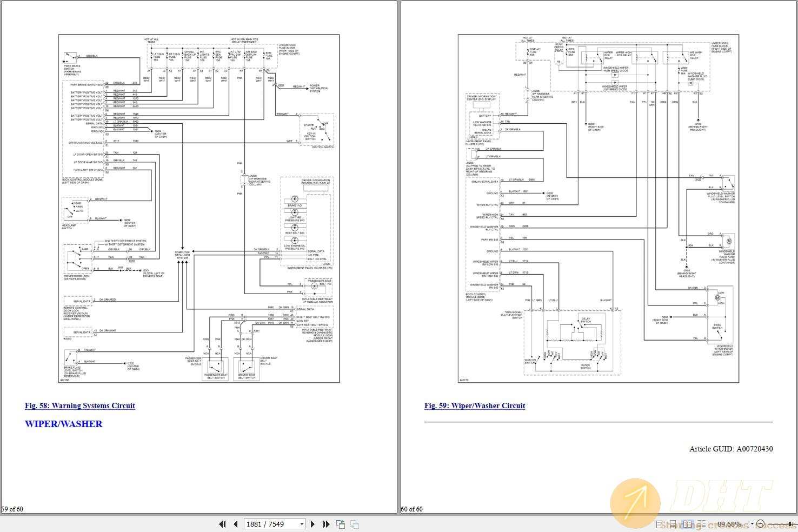Open Fig. 59: Wiper/Washer Circuit link
Screen dimensions: 798x532
(475, 405)
